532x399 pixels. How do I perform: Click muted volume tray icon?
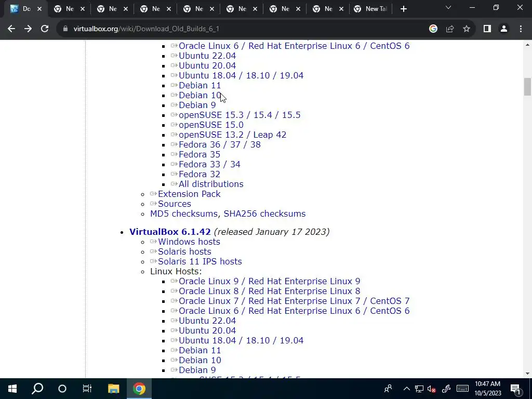[432, 389]
